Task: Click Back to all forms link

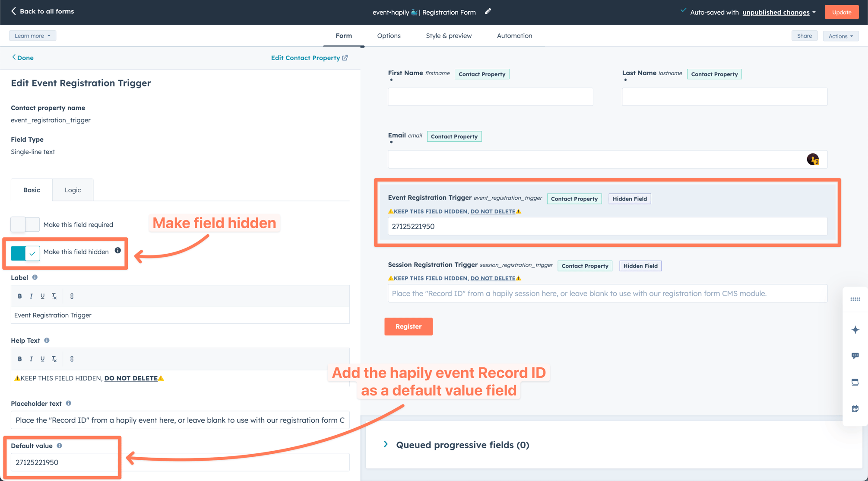Action: (x=42, y=11)
